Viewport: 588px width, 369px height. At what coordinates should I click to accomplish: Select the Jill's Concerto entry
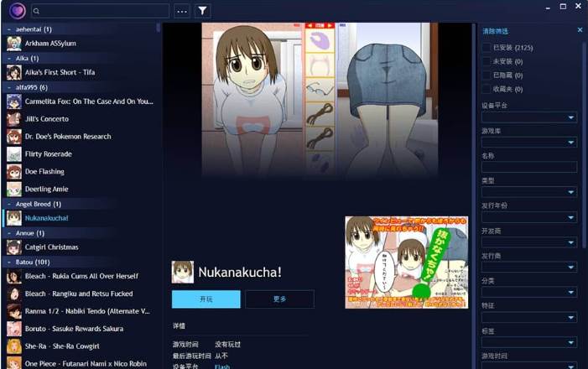pos(47,119)
